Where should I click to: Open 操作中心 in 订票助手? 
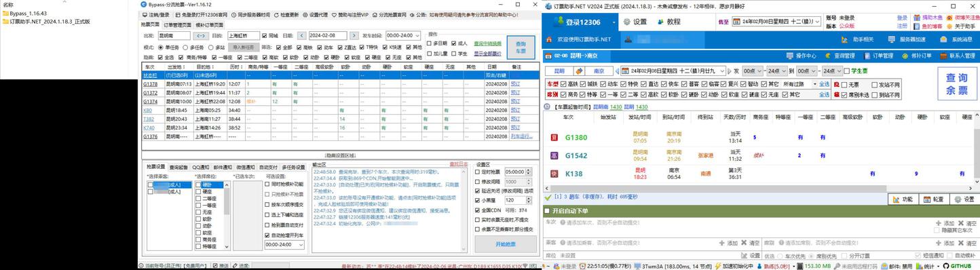tap(801, 56)
